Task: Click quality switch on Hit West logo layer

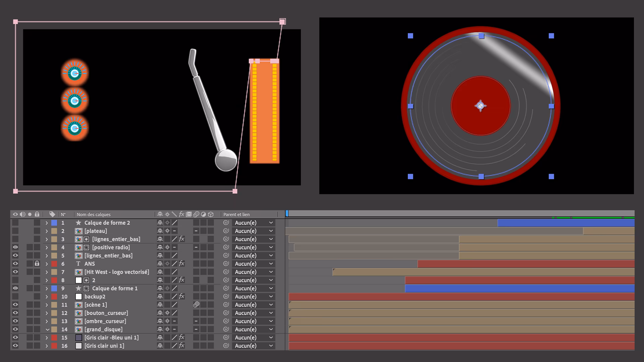Action: click(x=174, y=272)
